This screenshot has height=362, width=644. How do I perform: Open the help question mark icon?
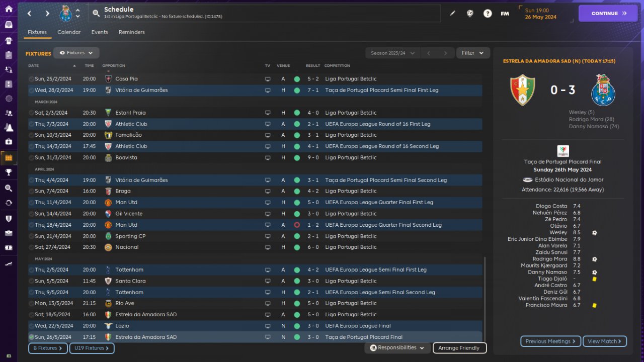click(488, 14)
